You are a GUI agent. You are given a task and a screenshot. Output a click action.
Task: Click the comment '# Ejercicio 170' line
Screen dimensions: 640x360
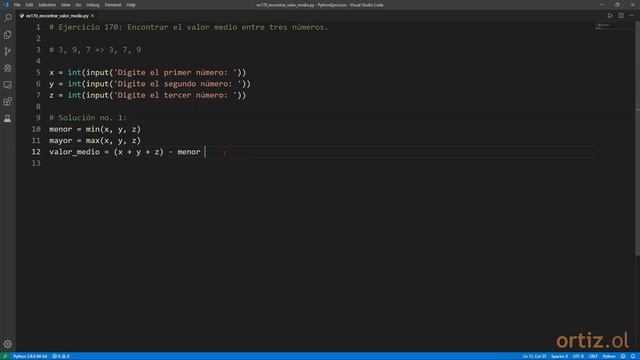[189, 27]
